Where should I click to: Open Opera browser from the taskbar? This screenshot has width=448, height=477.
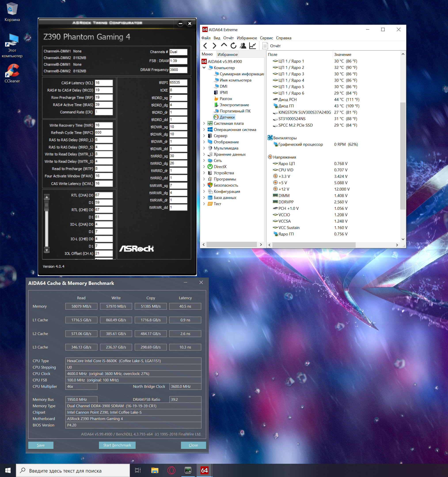(171, 470)
